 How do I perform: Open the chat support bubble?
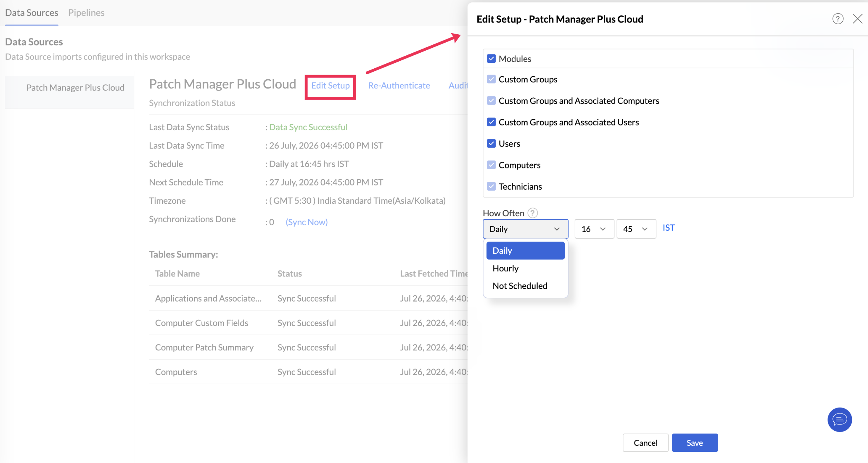[839, 419]
